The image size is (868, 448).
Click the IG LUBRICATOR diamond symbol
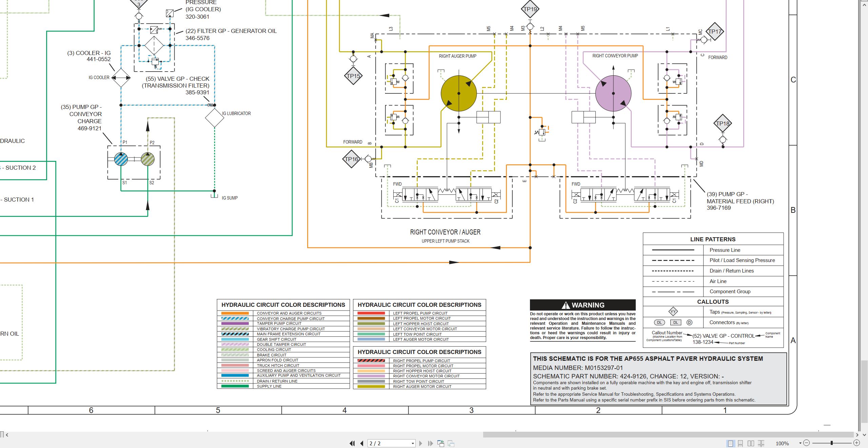point(215,118)
